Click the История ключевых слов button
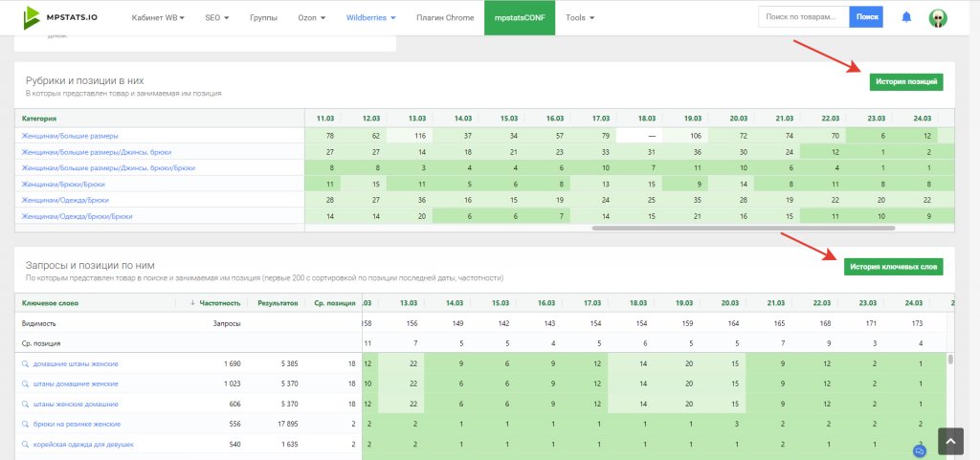This screenshot has height=460, width=980. tap(894, 266)
